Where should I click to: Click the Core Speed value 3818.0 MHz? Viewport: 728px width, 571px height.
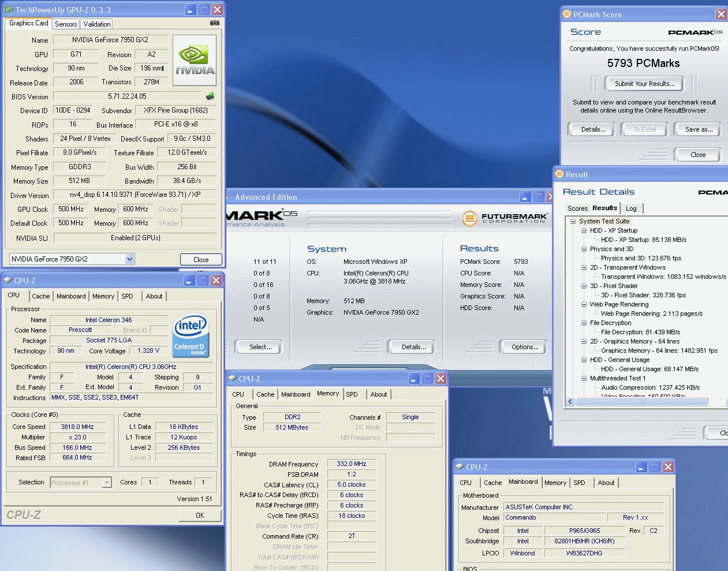pyautogui.click(x=77, y=427)
